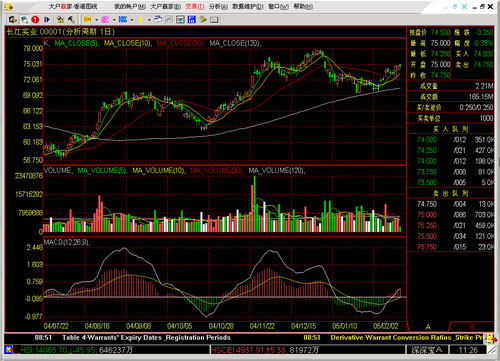This screenshot has width=500, height=361.
Task: Open the 帮助(H) menu
Action: pos(303,7)
